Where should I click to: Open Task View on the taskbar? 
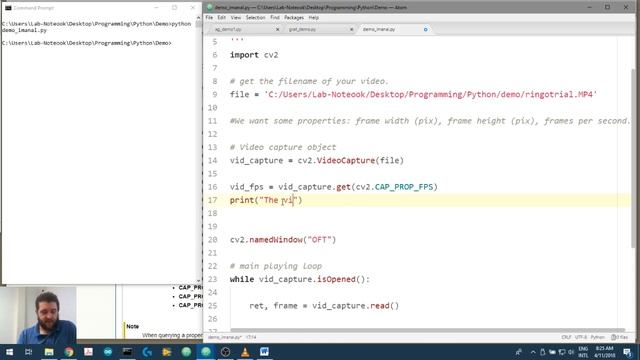[29, 352]
